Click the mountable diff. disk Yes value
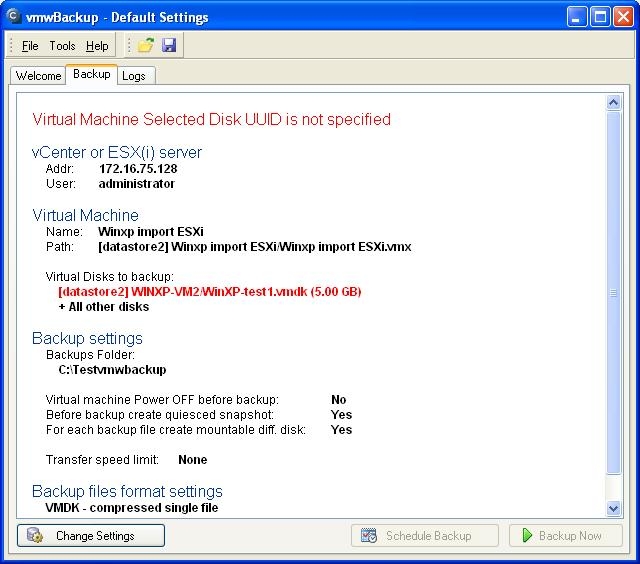640x564 pixels. [342, 429]
